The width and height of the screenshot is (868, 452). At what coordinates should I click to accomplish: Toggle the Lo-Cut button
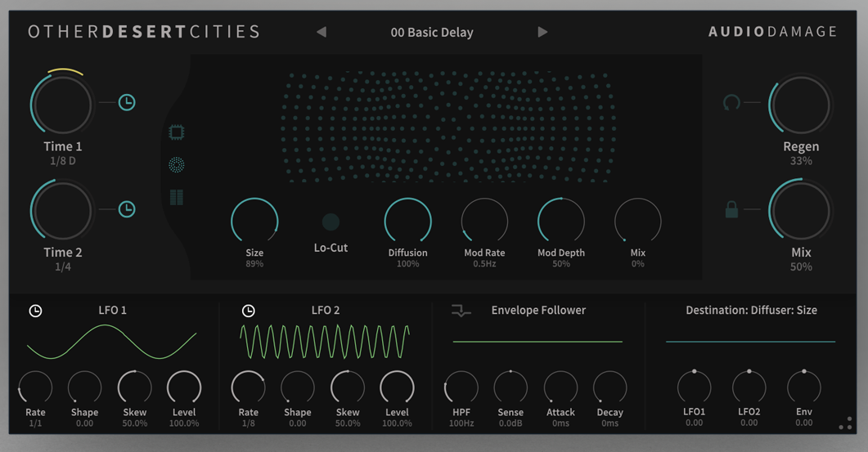tap(331, 222)
